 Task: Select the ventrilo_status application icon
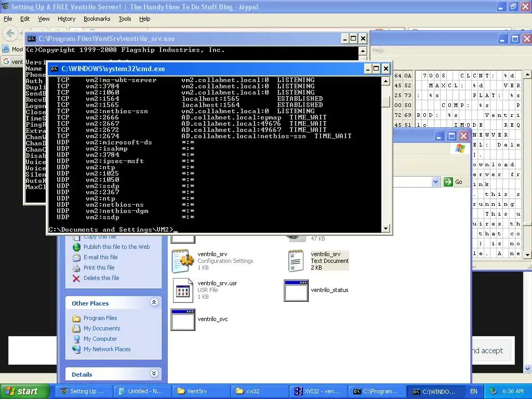click(x=296, y=290)
